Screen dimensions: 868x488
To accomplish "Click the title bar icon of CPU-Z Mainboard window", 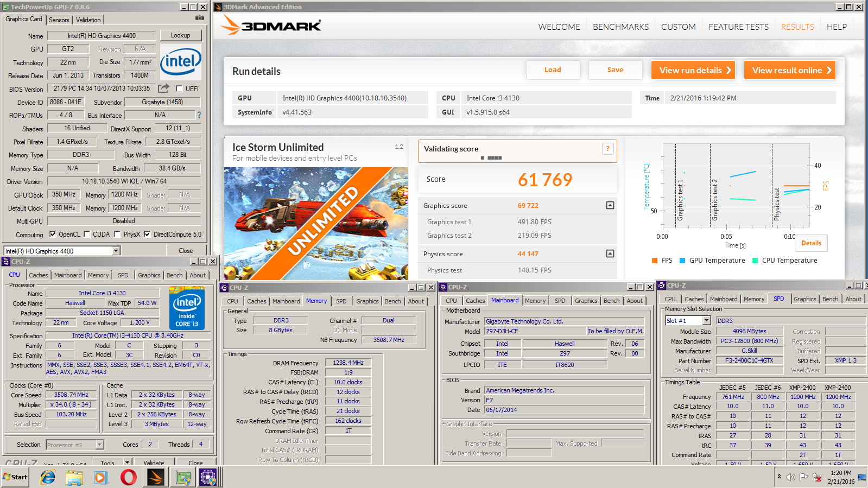I will point(443,287).
